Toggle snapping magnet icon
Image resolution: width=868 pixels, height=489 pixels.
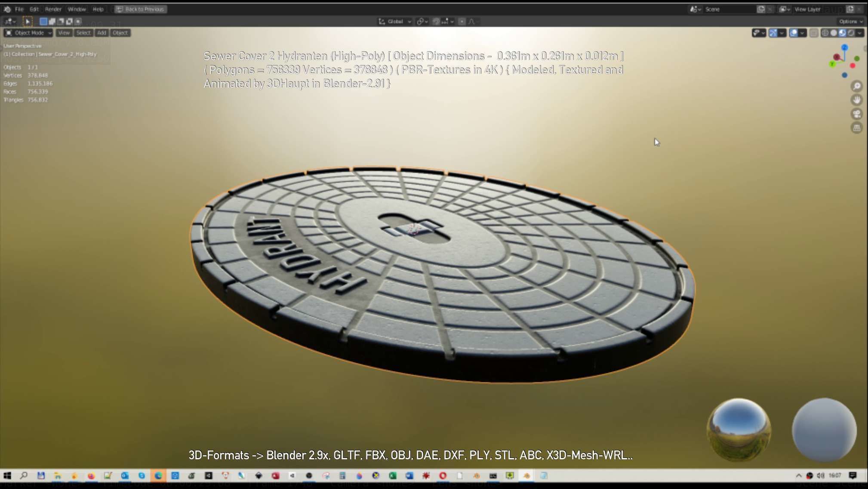pyautogui.click(x=436, y=21)
